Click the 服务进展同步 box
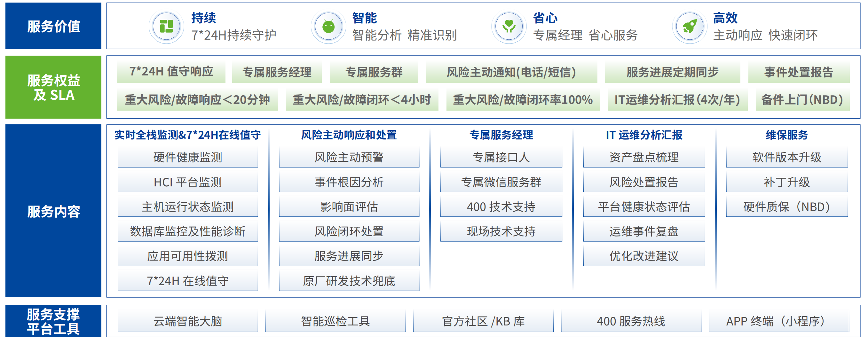 (x=349, y=256)
